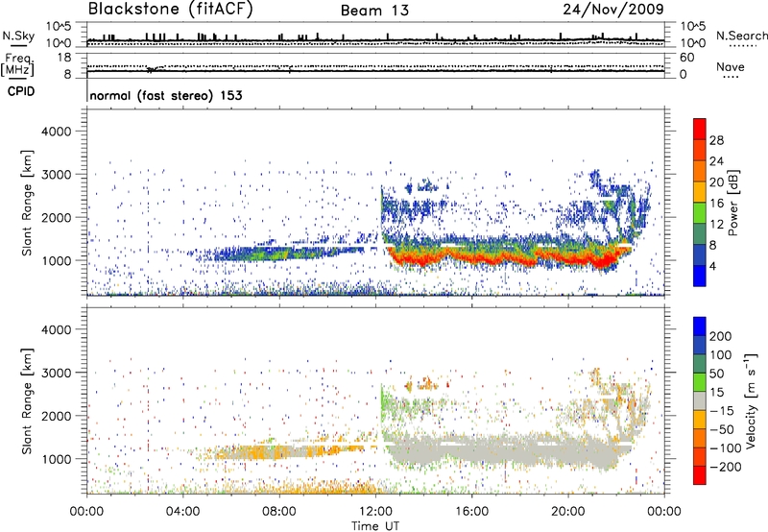The height and width of the screenshot is (532, 768).
Task: Click the frequency axis value '18'
Action: click(x=64, y=58)
